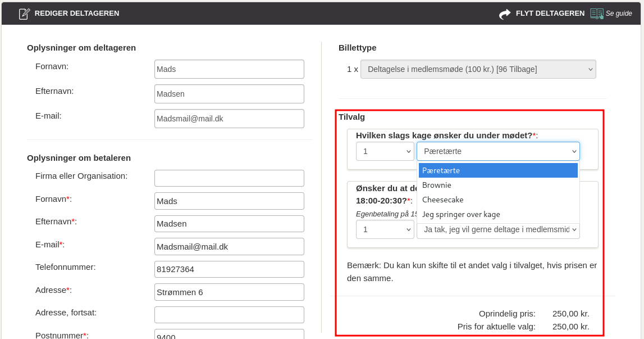Edit the Telefonnummer input field
644x339 pixels.
[229, 269]
